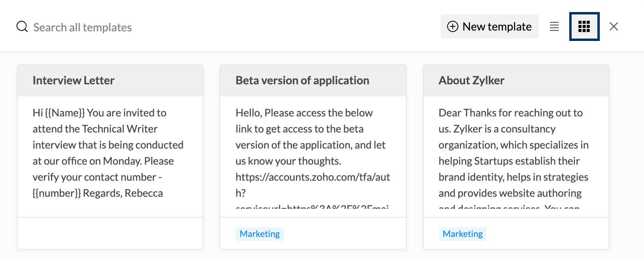Type in Search all templates field
This screenshot has width=644, height=261.
82,27
